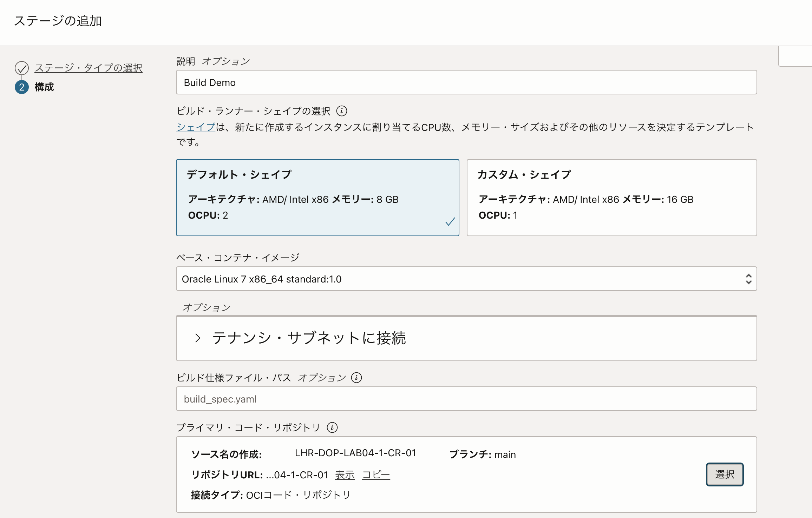Click the up-down chevron on the base image selector
The height and width of the screenshot is (518, 812).
pos(749,279)
